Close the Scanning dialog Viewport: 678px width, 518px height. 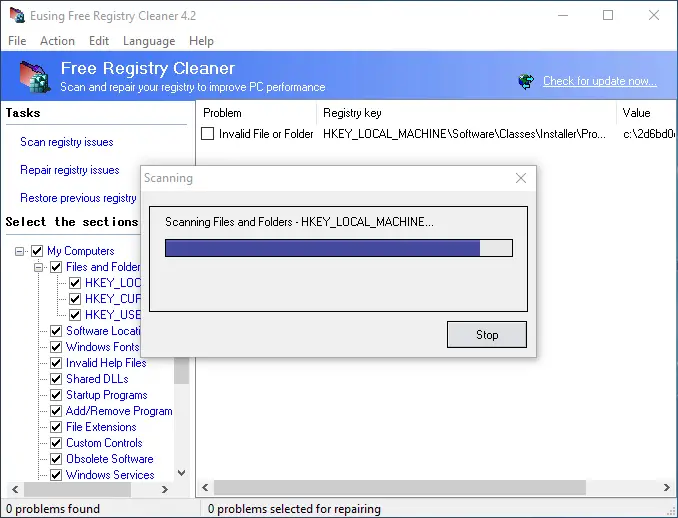click(x=521, y=178)
